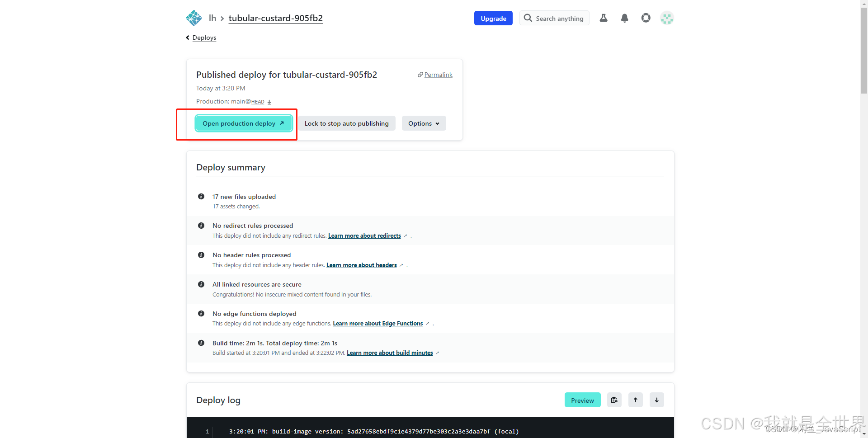The height and width of the screenshot is (438, 868).
Task: Go back to Deploys page
Action: point(204,38)
